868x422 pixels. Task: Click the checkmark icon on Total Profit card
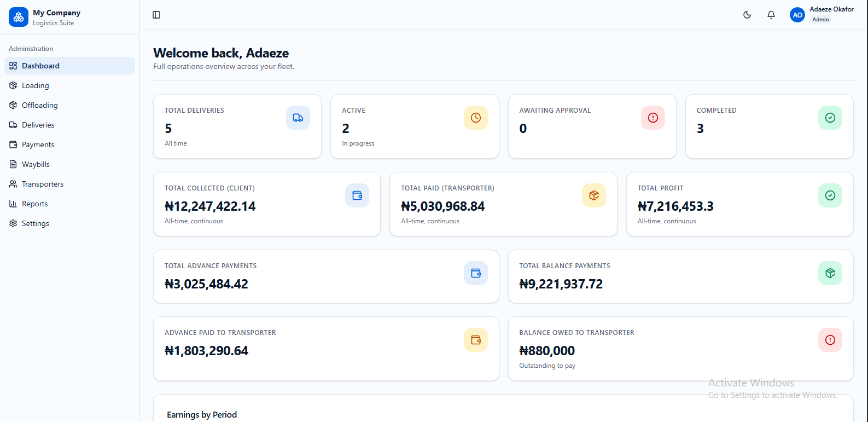(x=830, y=195)
